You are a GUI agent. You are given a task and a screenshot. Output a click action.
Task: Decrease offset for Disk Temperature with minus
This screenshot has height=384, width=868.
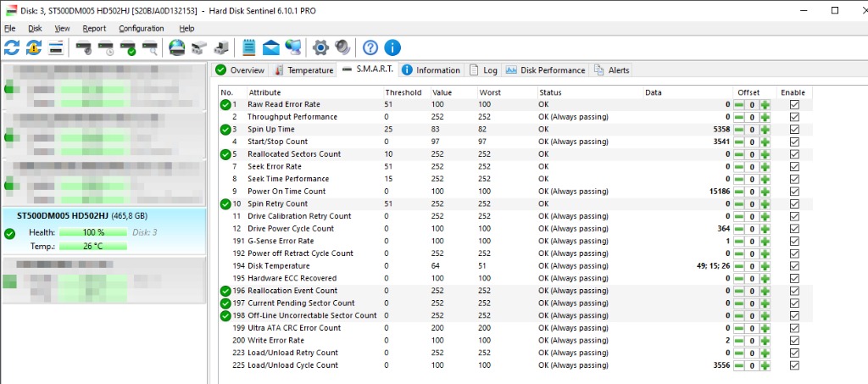(739, 266)
